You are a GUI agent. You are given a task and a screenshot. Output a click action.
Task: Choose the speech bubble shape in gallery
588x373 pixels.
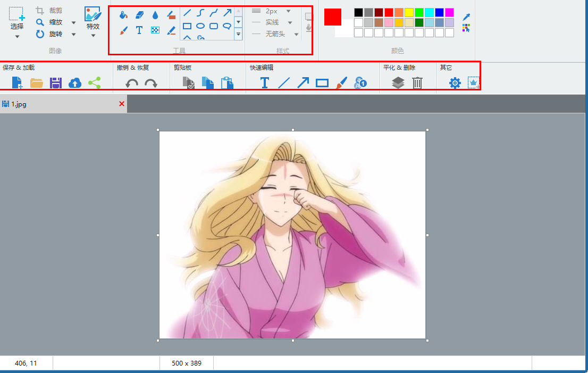(x=227, y=26)
